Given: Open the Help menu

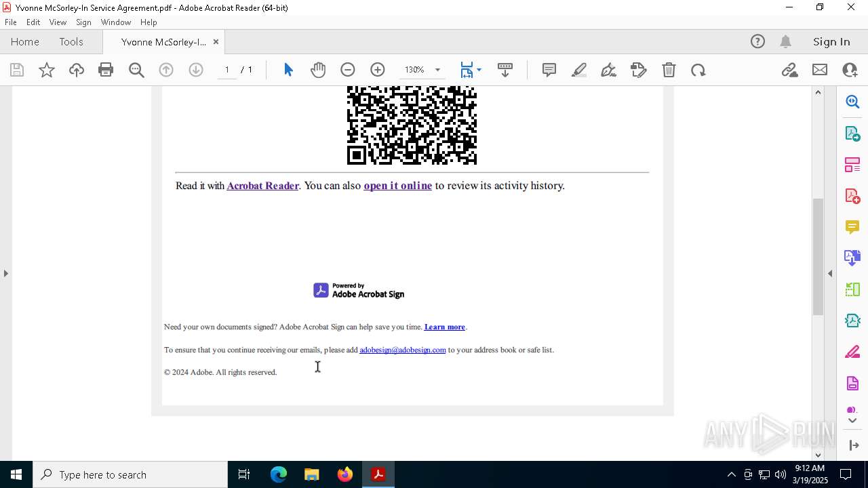Looking at the screenshot, I should (149, 22).
